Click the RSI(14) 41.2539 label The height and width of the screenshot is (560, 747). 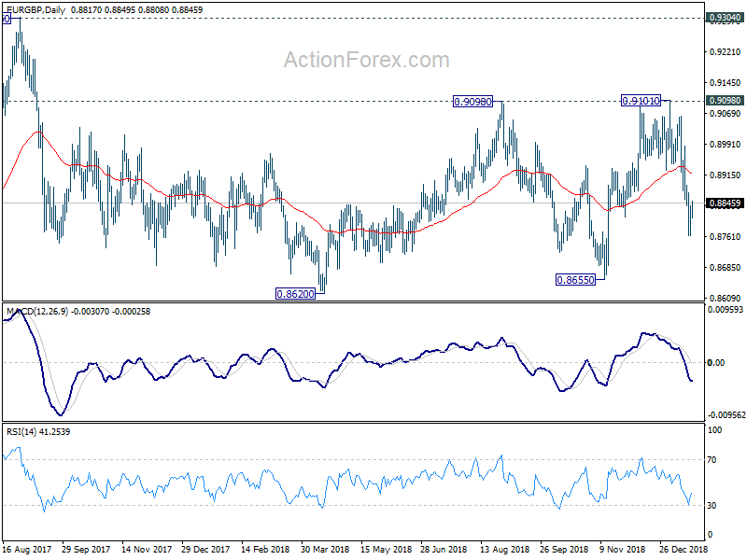click(38, 432)
